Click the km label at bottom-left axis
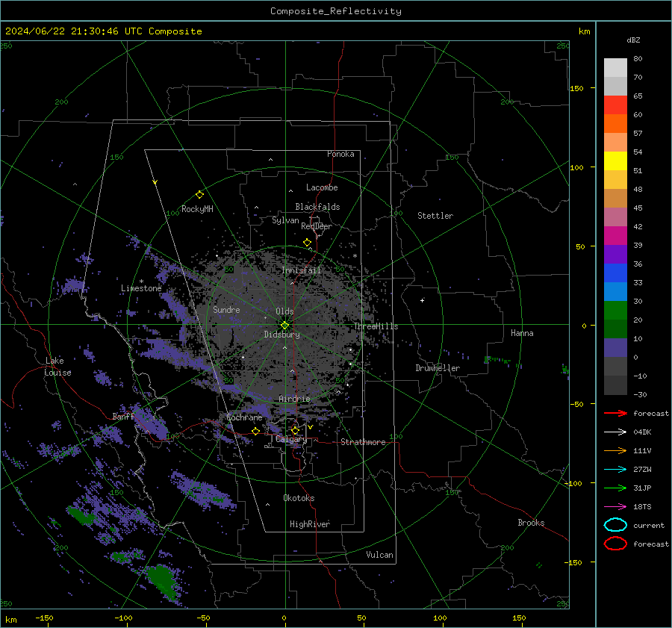 pos(11,620)
